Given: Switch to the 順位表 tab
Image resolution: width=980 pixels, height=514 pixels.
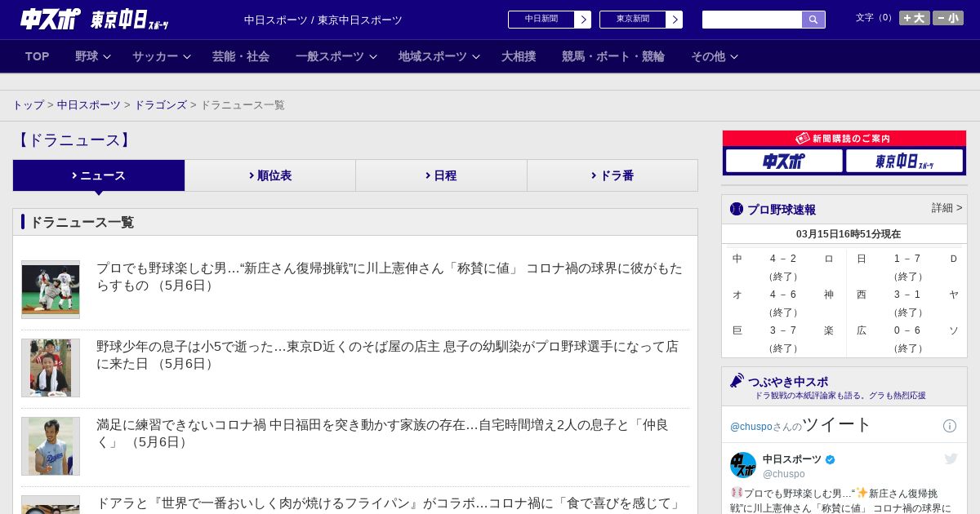Looking at the screenshot, I should click(270, 175).
